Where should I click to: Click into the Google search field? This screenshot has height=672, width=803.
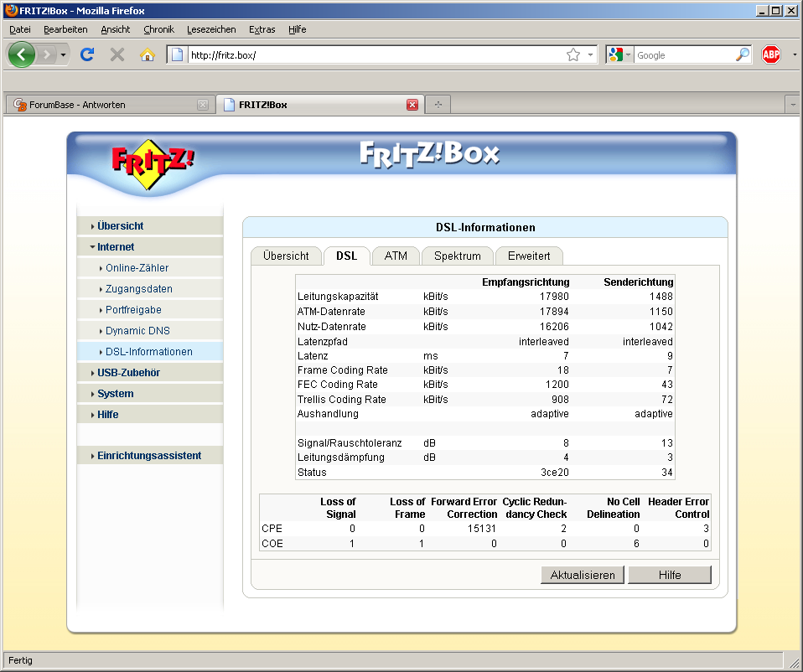tap(685, 54)
